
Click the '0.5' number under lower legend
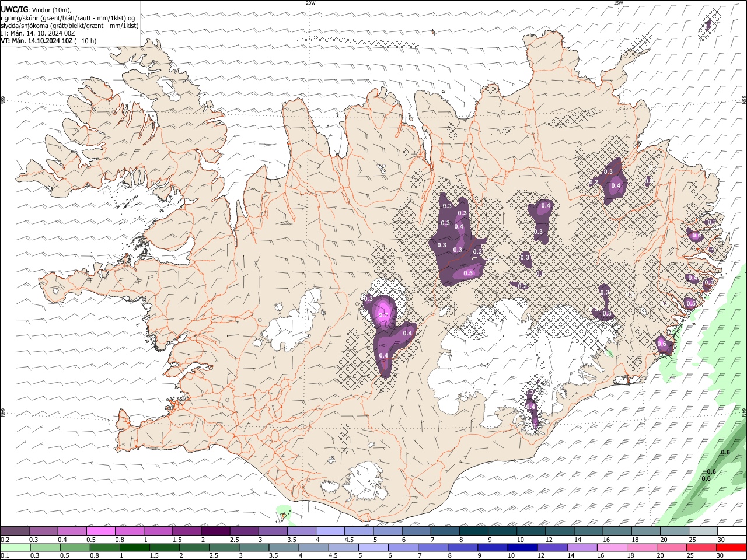[x=64, y=556]
